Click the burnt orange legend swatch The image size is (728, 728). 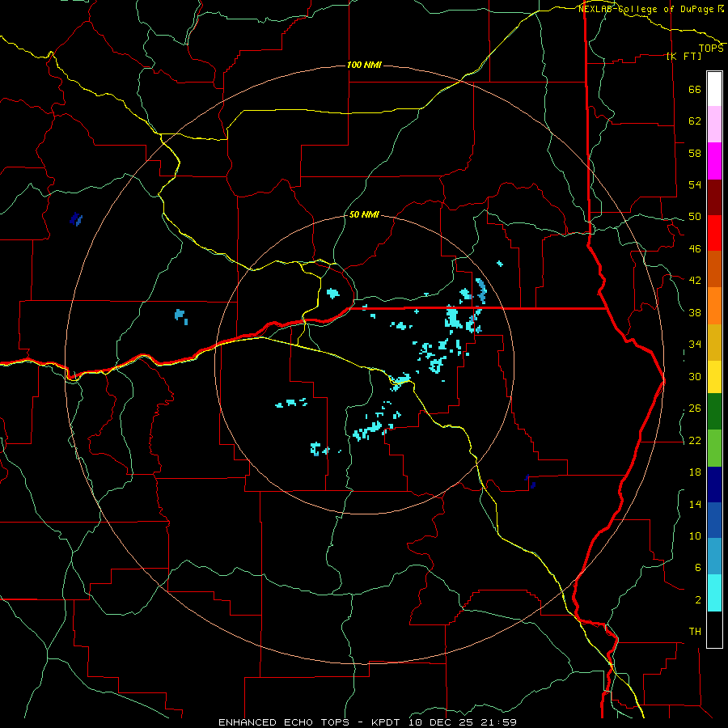pos(714,269)
